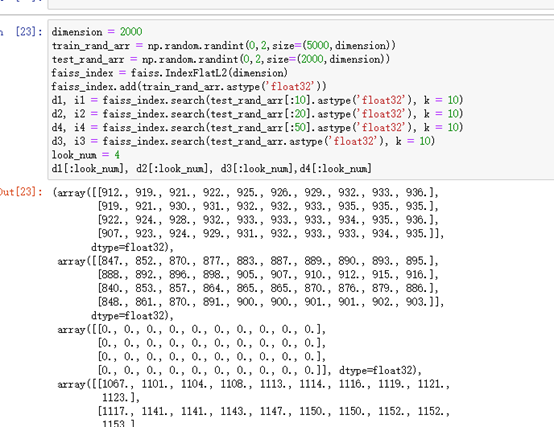Click the test_rand_arr assignment line

pyautogui.click(x=221, y=59)
